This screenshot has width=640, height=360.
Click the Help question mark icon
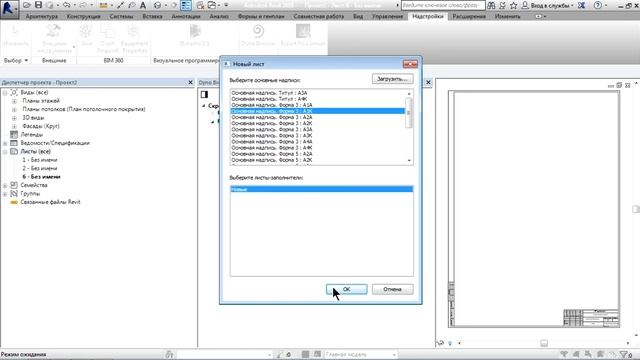[598, 5]
